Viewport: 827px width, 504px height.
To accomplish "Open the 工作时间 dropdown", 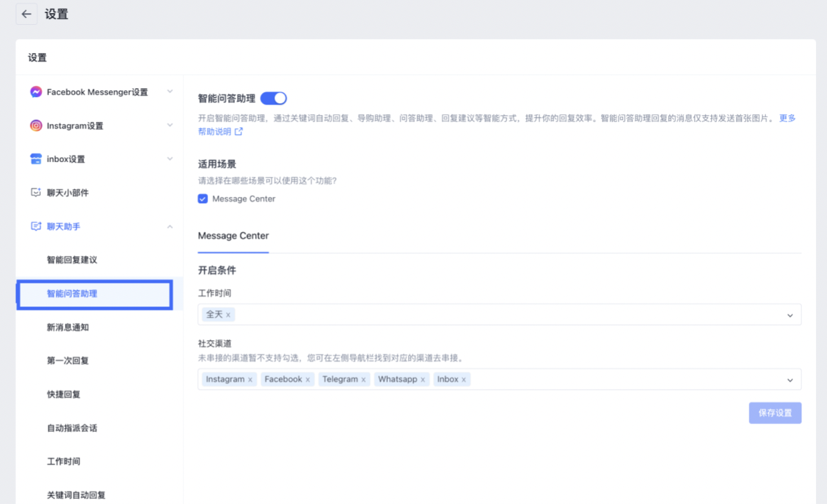I will click(x=792, y=313).
